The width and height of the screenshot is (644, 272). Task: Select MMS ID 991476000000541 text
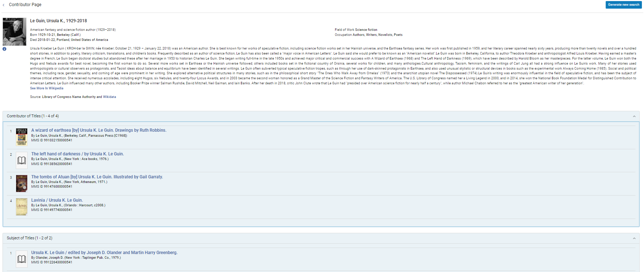click(52, 187)
